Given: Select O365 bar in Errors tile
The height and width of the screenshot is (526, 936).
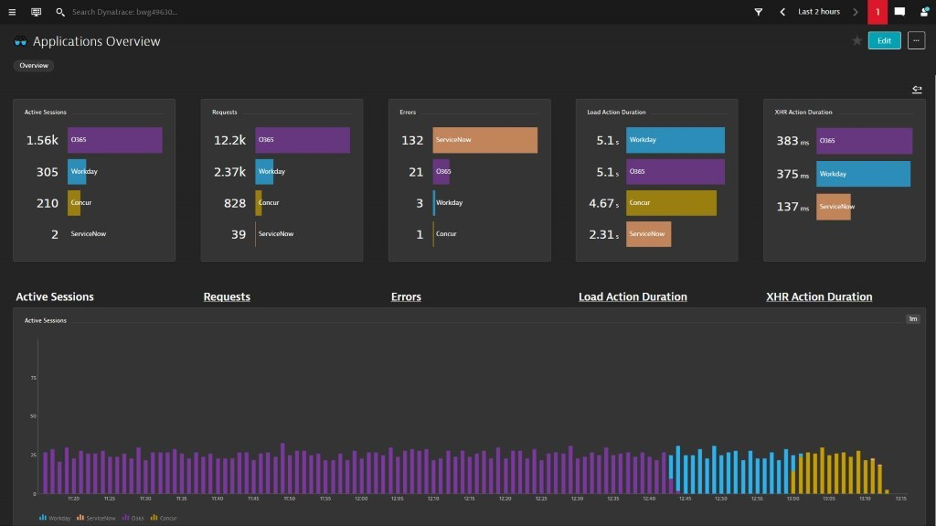Looking at the screenshot, I should click(x=441, y=171).
